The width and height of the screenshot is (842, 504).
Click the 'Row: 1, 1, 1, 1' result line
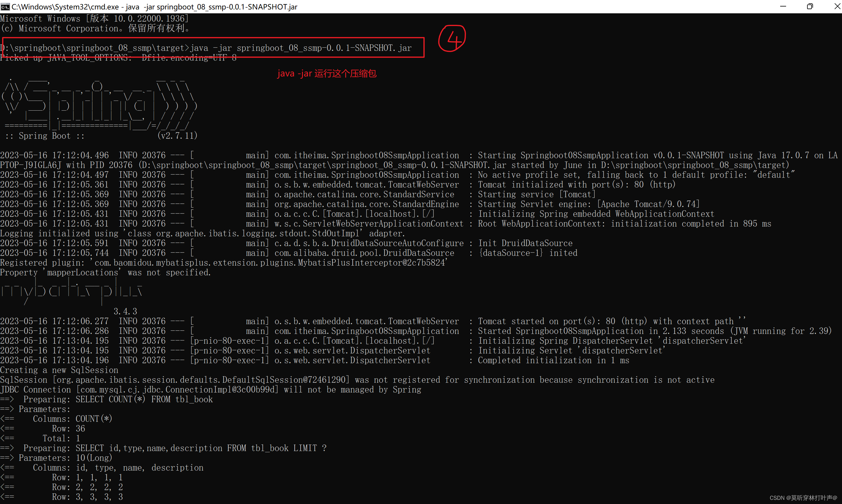(62, 477)
